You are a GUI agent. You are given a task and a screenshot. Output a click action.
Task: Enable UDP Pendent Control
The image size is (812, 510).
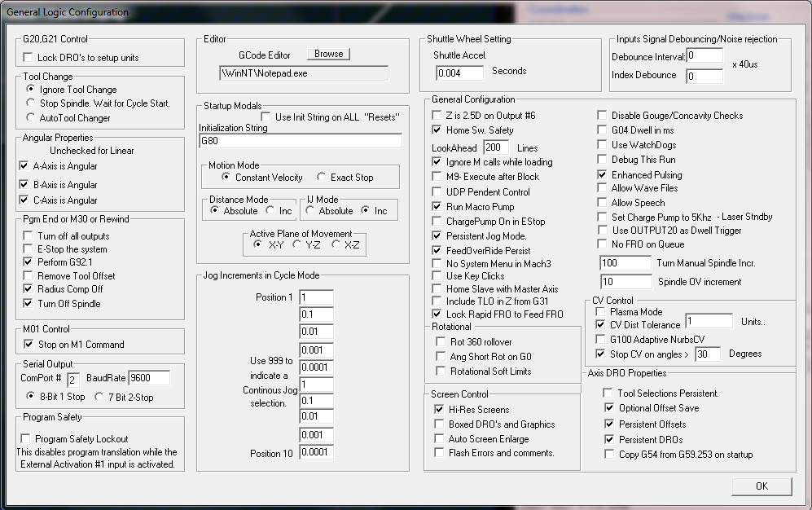pyautogui.click(x=437, y=191)
